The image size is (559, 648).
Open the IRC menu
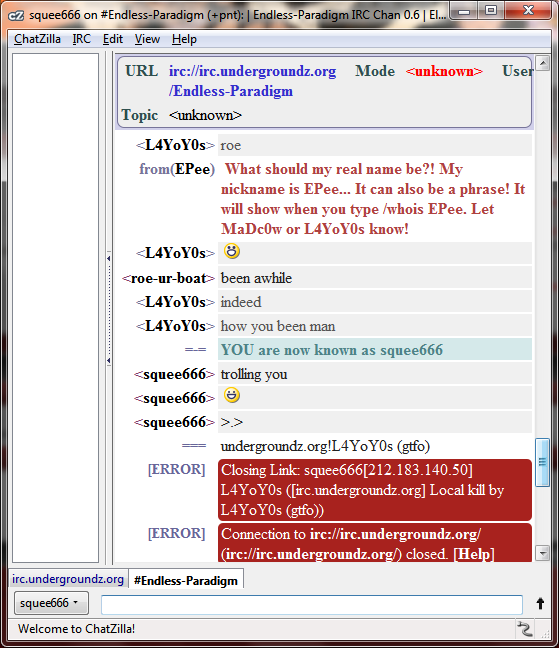pyautogui.click(x=81, y=39)
